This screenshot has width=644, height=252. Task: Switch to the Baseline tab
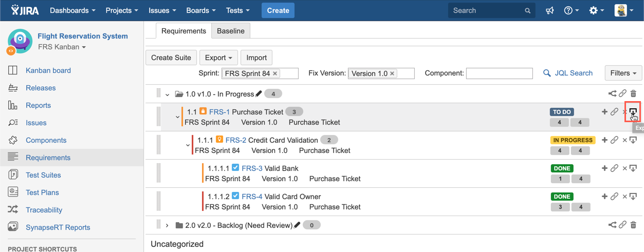231,31
